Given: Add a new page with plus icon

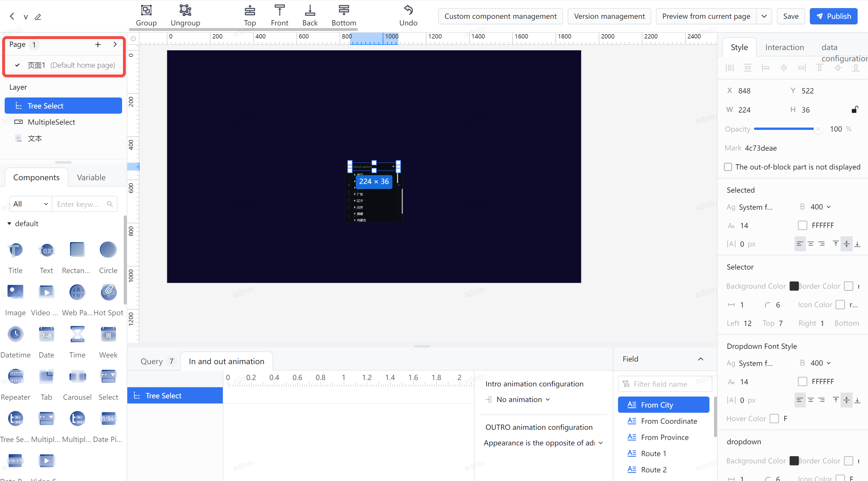Looking at the screenshot, I should tap(98, 45).
